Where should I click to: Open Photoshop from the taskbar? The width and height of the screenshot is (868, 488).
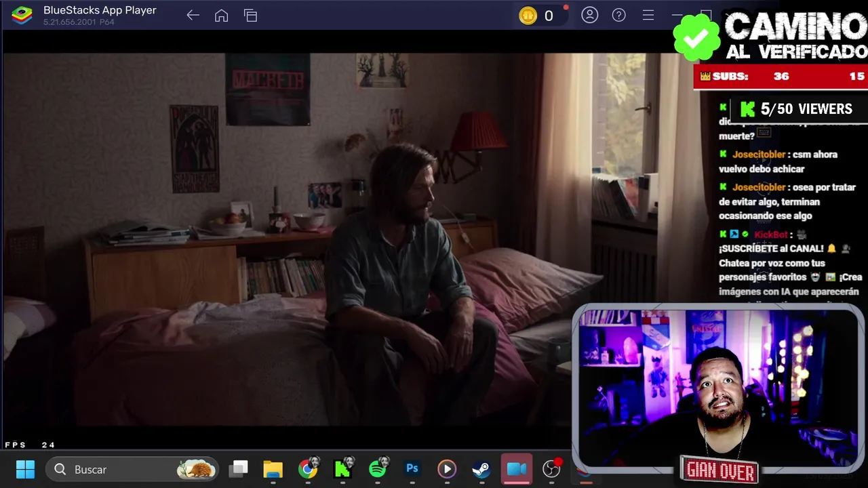(x=412, y=468)
